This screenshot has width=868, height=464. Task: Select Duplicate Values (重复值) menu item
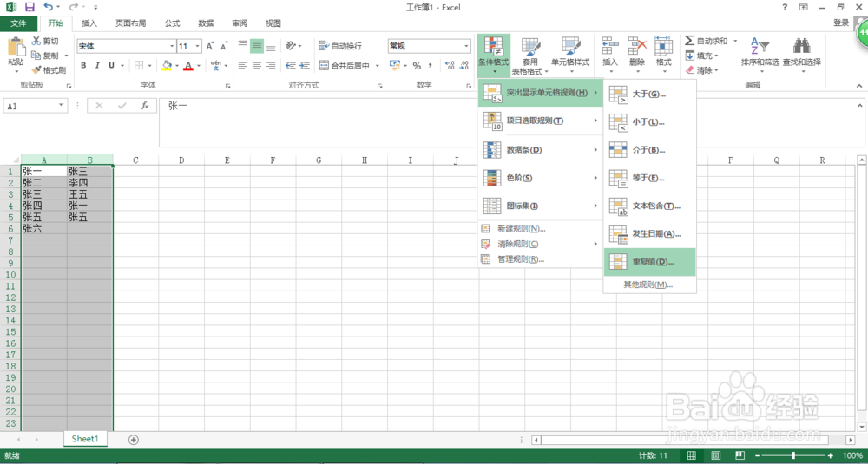(x=649, y=262)
